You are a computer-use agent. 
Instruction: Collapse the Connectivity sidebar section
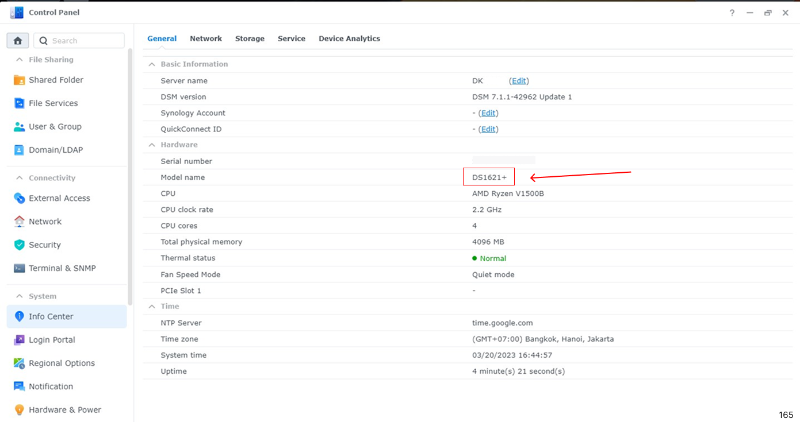[x=16, y=178]
